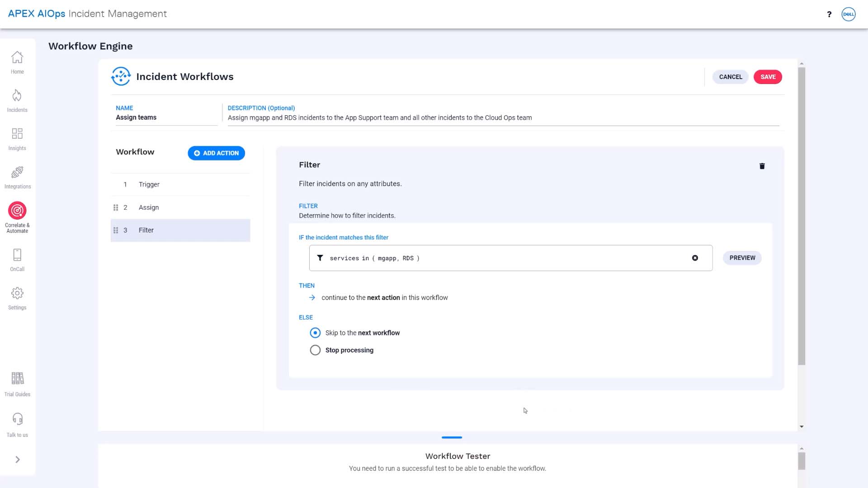Select the Stop processing radio option
This screenshot has height=488, width=868.
(x=315, y=350)
